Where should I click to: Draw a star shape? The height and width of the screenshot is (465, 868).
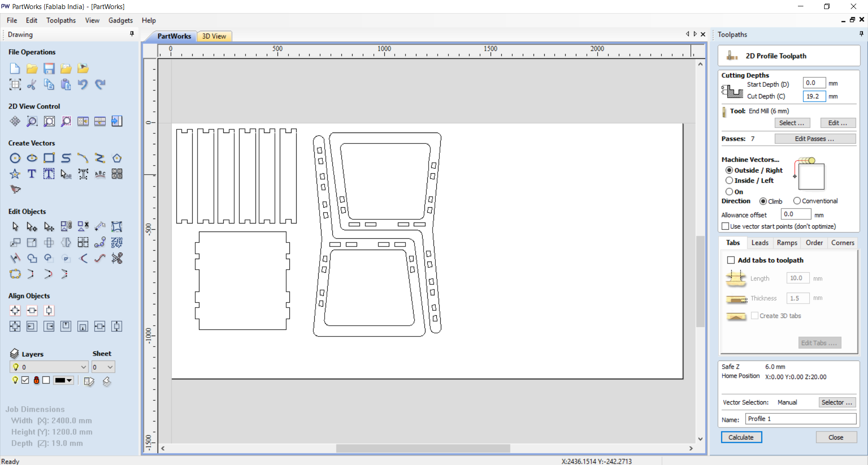coord(15,174)
